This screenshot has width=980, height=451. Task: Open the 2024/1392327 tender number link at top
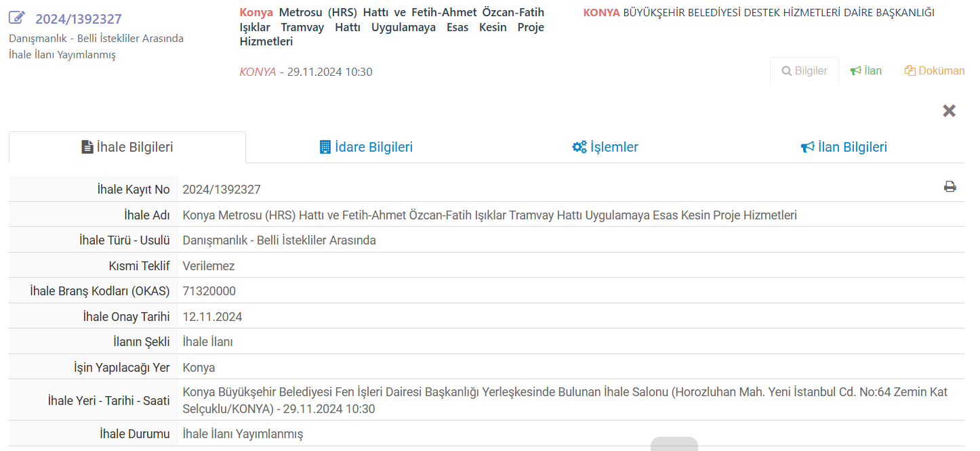79,19
